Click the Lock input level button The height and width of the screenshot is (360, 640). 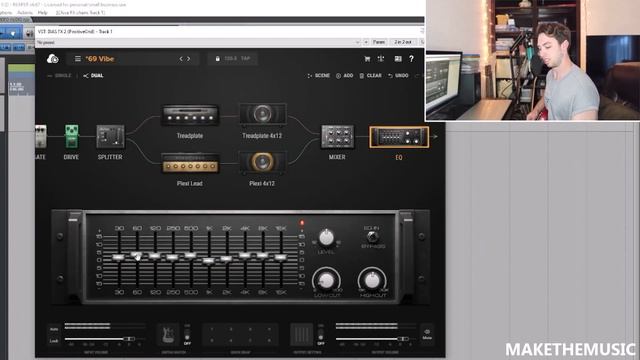point(54,340)
